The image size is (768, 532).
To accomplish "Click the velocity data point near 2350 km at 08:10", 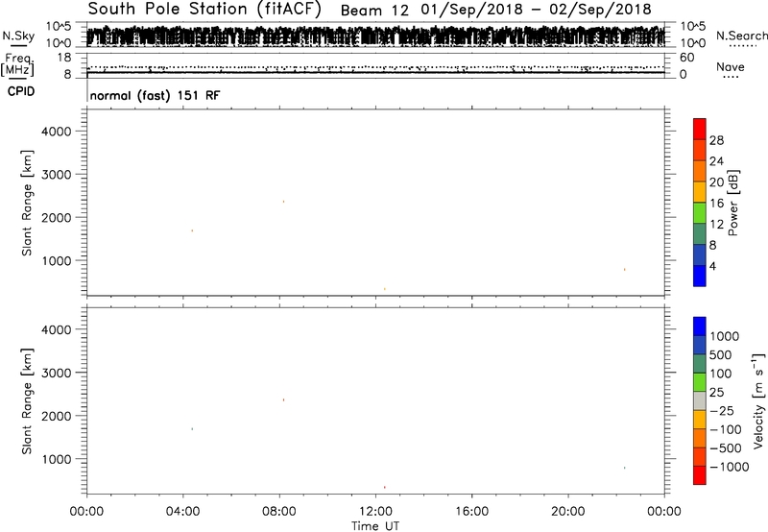I will pyautogui.click(x=283, y=400).
